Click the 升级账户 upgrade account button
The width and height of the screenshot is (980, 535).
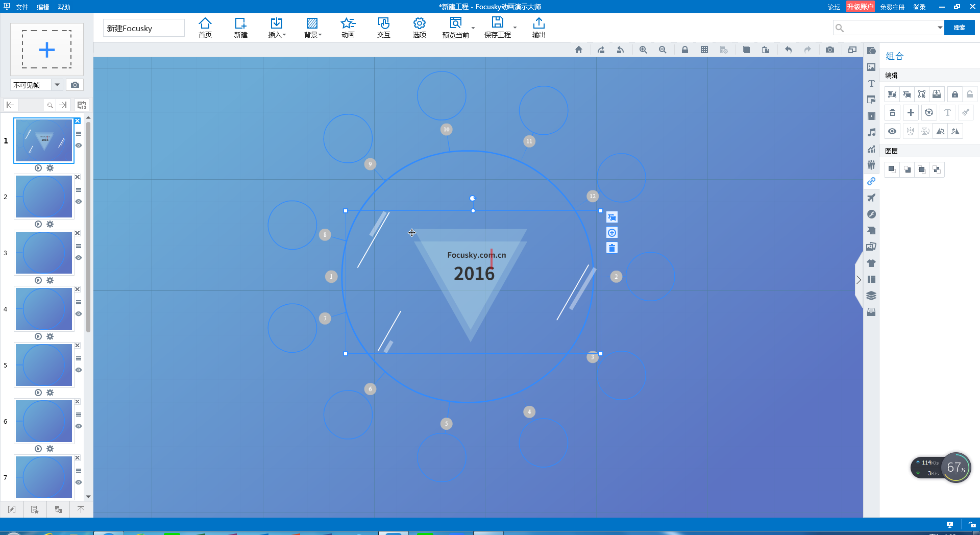(860, 7)
